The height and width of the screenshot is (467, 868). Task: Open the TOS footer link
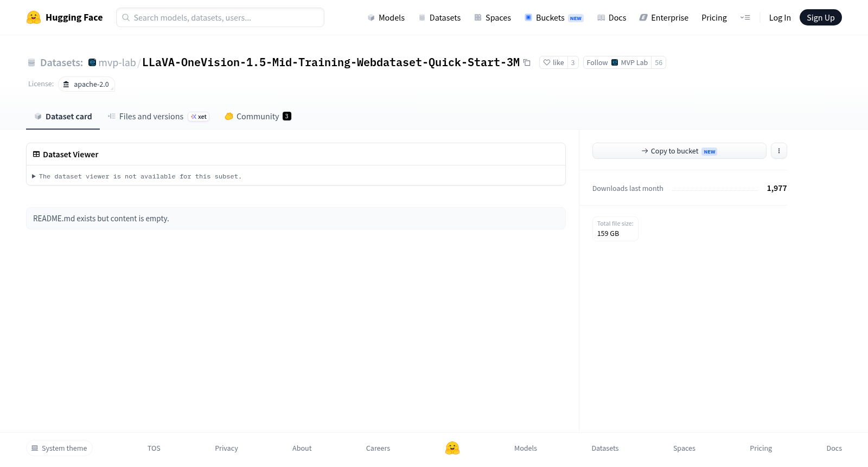click(x=154, y=448)
